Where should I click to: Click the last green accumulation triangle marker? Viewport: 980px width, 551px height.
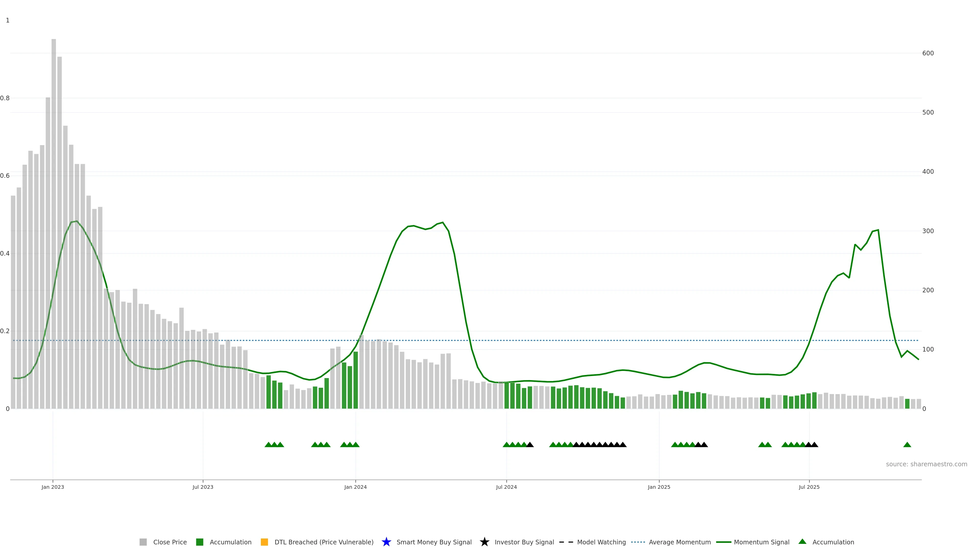pos(907,445)
